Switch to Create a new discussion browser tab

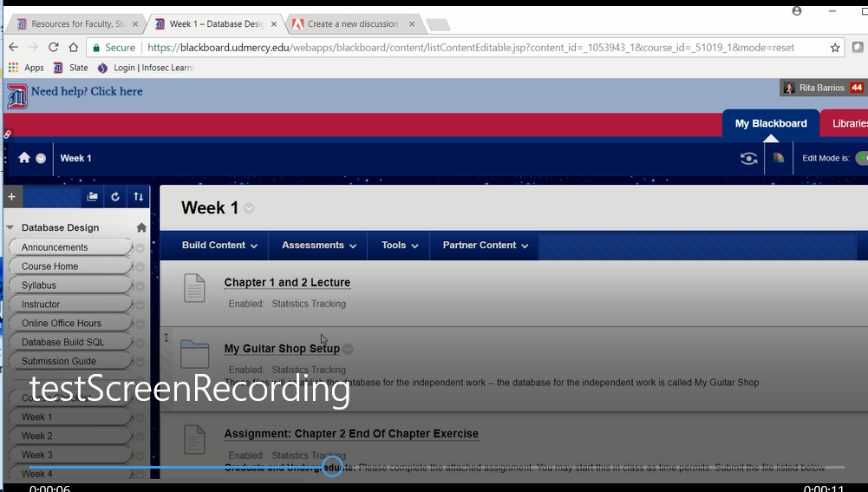(352, 24)
